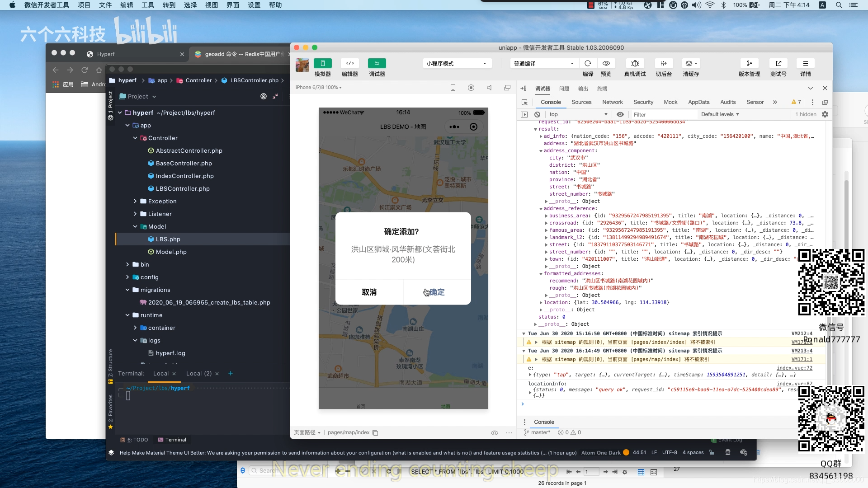Image resolution: width=868 pixels, height=488 pixels.
Task: Click the 真机调试 debug icon
Action: tap(635, 63)
